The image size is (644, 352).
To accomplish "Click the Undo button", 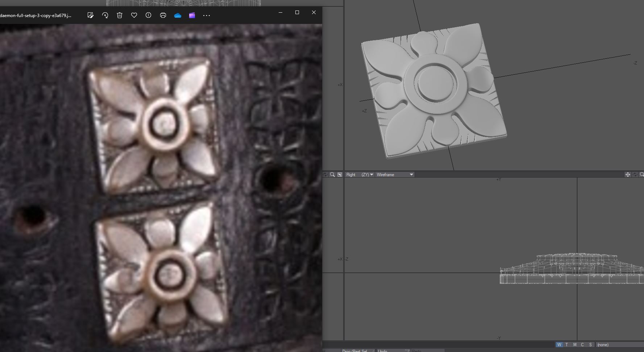I will (394, 351).
